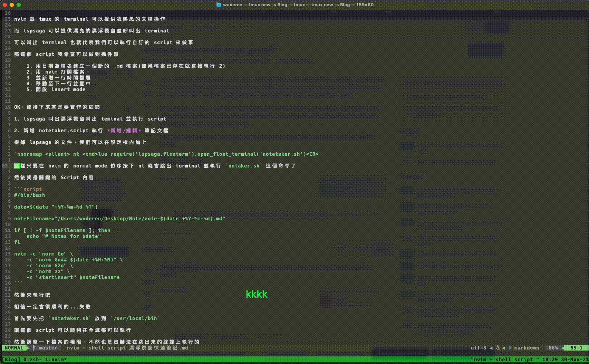Screen dimensions: 589x364
Task: Click the line '讓這個 script 可以順利'
Action: tap(73, 330)
